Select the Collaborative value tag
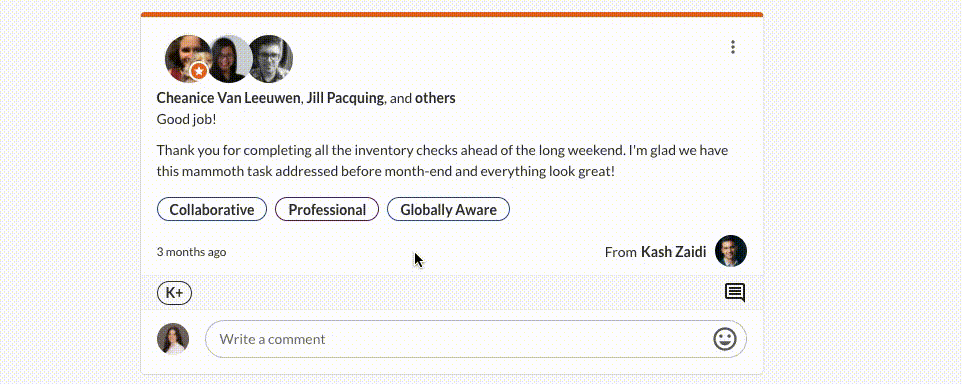Viewport: 962px width, 384px height. pos(212,209)
